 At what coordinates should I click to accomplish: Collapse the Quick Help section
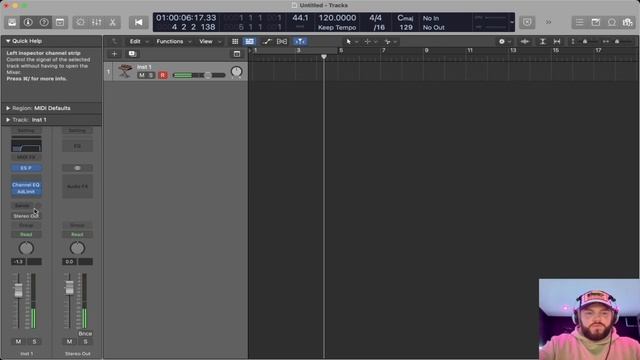pos(8,41)
